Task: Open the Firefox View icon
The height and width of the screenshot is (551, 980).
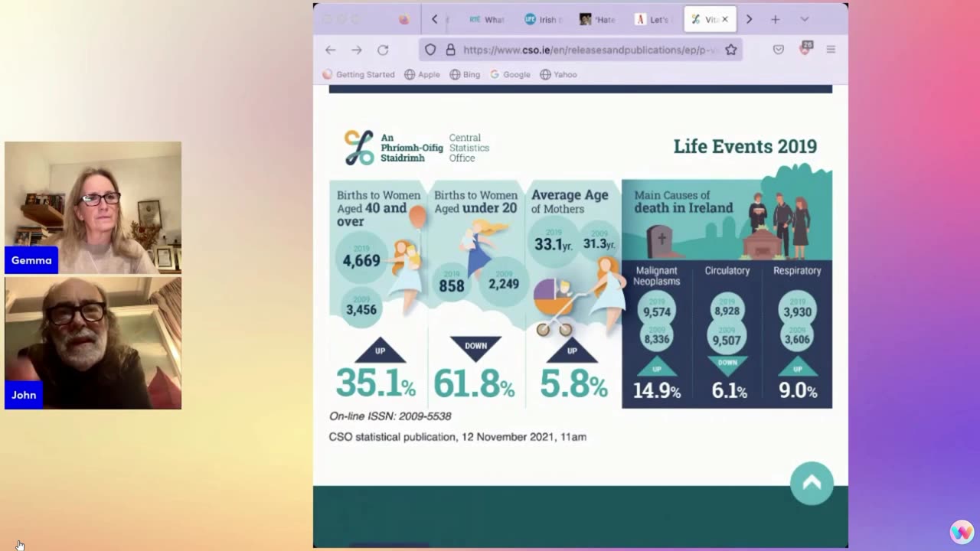Action: tap(404, 19)
